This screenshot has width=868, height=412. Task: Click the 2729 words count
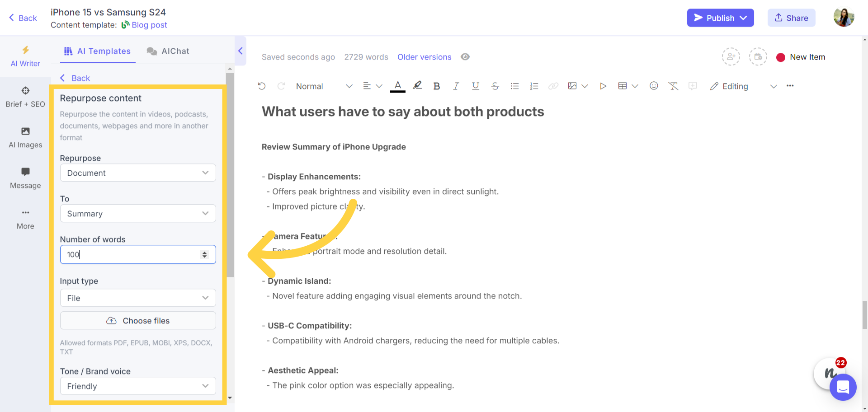click(366, 57)
